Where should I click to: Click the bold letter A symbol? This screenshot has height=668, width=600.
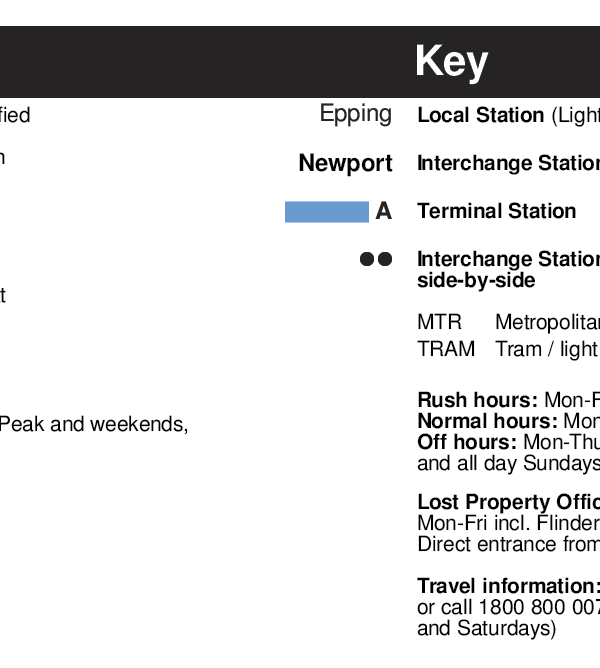click(384, 211)
